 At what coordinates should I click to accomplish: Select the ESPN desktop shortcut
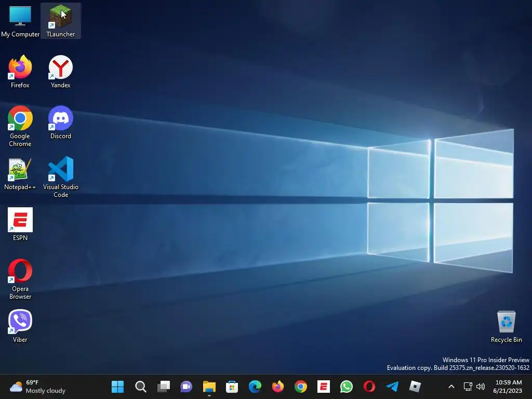click(x=20, y=224)
